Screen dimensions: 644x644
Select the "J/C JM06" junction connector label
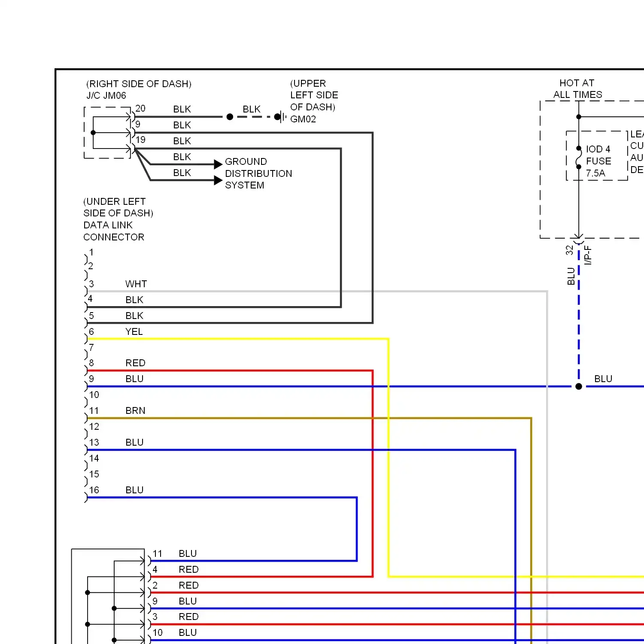pos(106,95)
